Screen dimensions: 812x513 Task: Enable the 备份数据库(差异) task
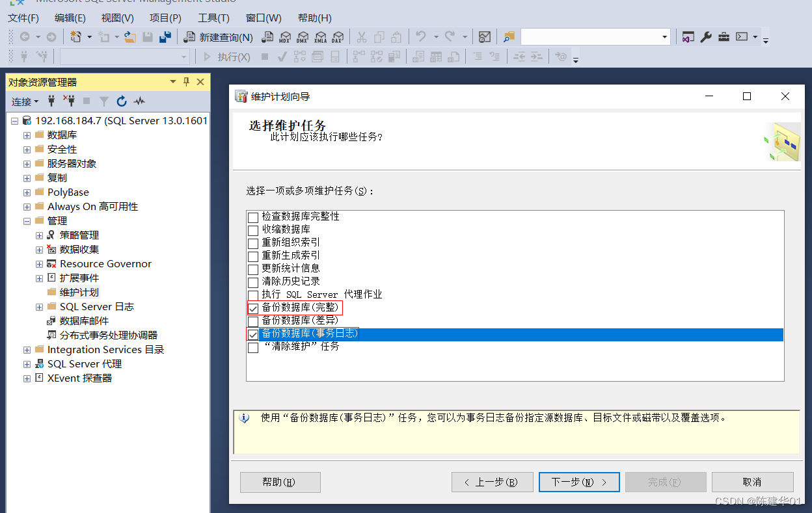[x=253, y=321]
